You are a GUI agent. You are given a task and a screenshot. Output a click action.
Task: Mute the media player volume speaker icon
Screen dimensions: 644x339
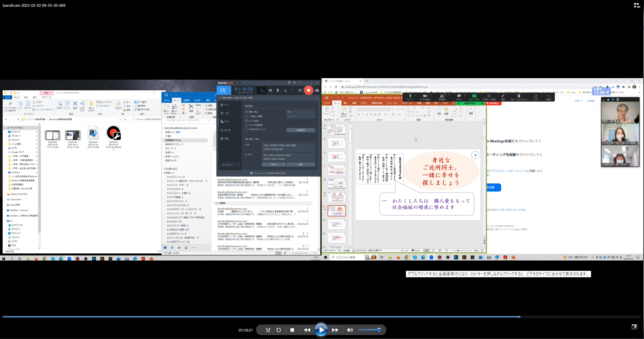tap(350, 330)
